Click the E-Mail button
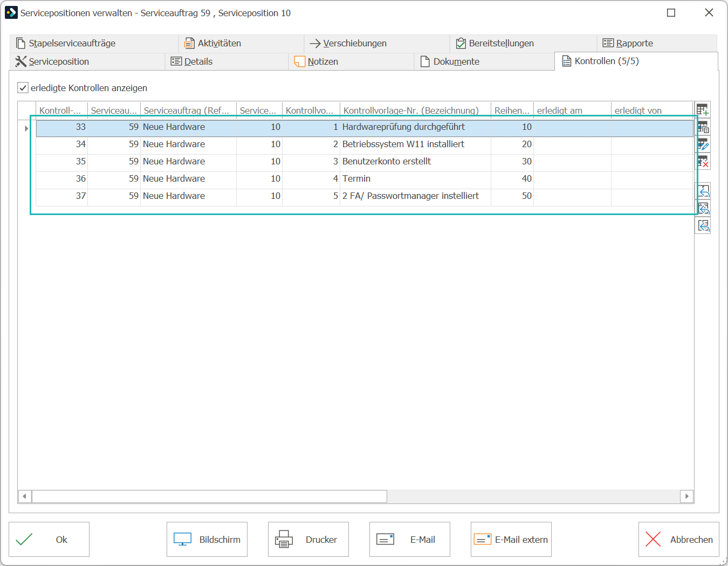 point(410,539)
